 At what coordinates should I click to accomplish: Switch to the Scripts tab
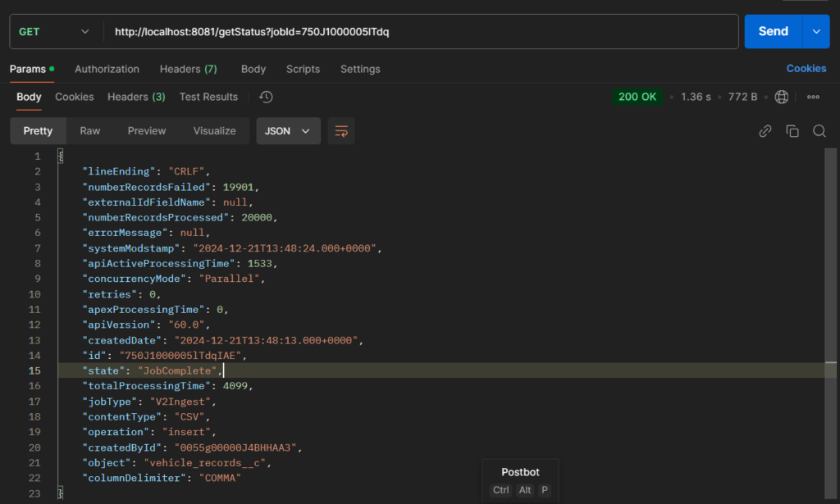(x=303, y=69)
